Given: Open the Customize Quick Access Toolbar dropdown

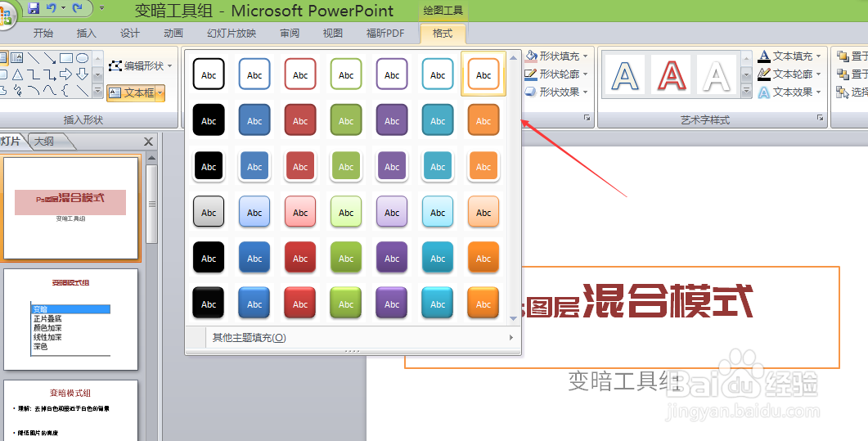Looking at the screenshot, I should (x=102, y=8).
